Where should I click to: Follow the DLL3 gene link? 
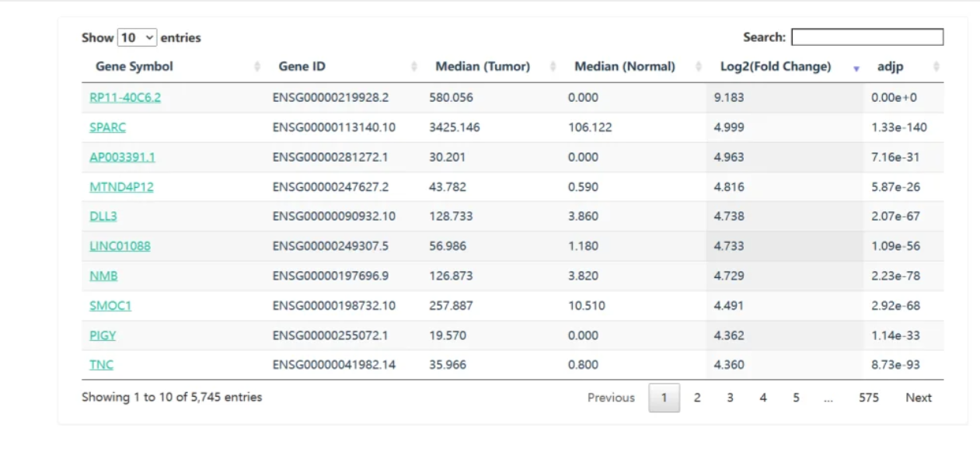[103, 217]
